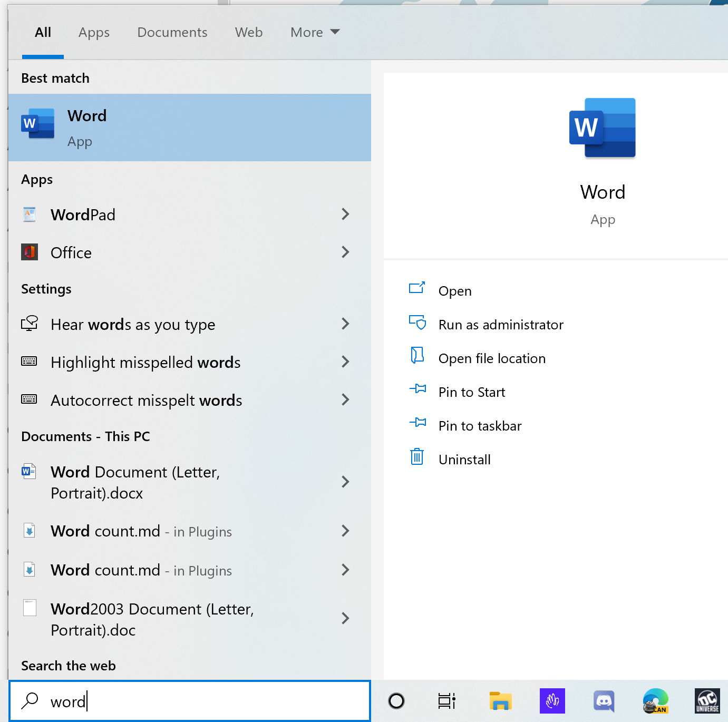Click the Office app icon
The width and height of the screenshot is (728, 722).
(30, 252)
